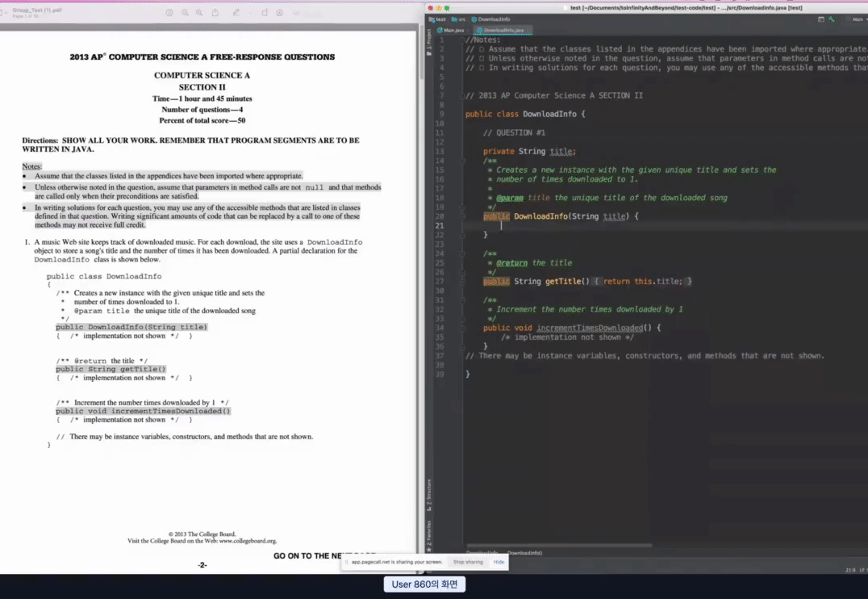Click the empty line inside DownloadInfo constructor
The image size is (868, 599).
565,225
